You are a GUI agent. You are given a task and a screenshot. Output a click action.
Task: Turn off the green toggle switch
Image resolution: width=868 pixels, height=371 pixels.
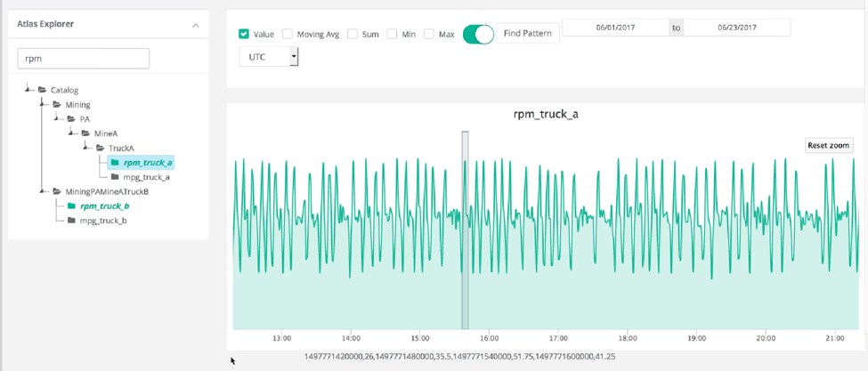(x=478, y=34)
